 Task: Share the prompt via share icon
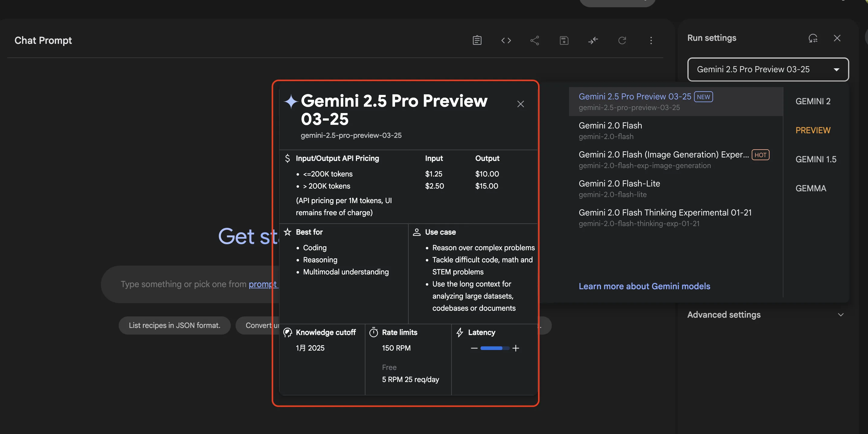[x=535, y=40]
